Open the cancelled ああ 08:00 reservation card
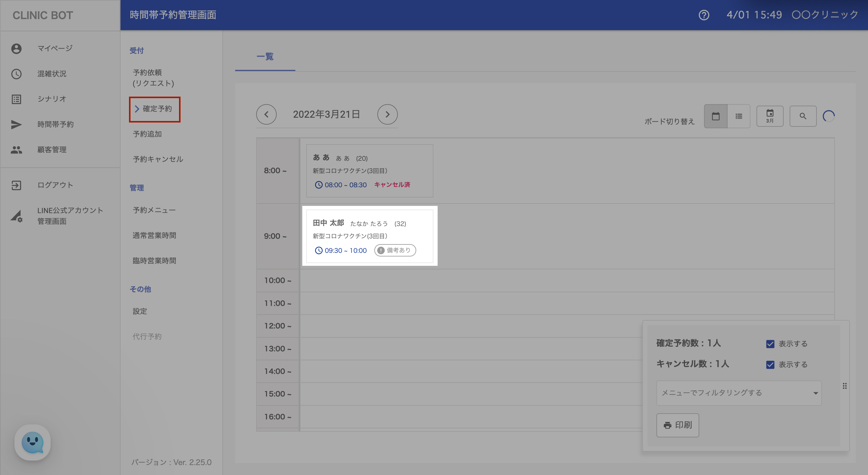 coord(369,171)
